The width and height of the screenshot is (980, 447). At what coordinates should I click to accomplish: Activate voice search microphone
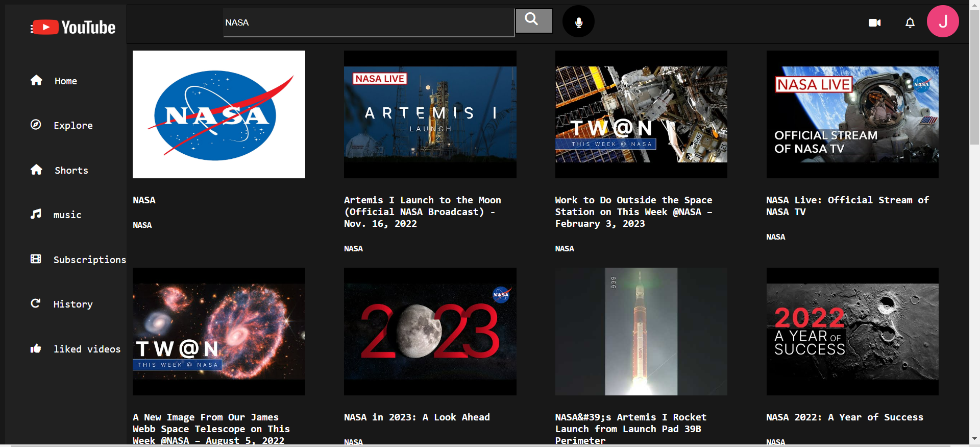coord(578,21)
